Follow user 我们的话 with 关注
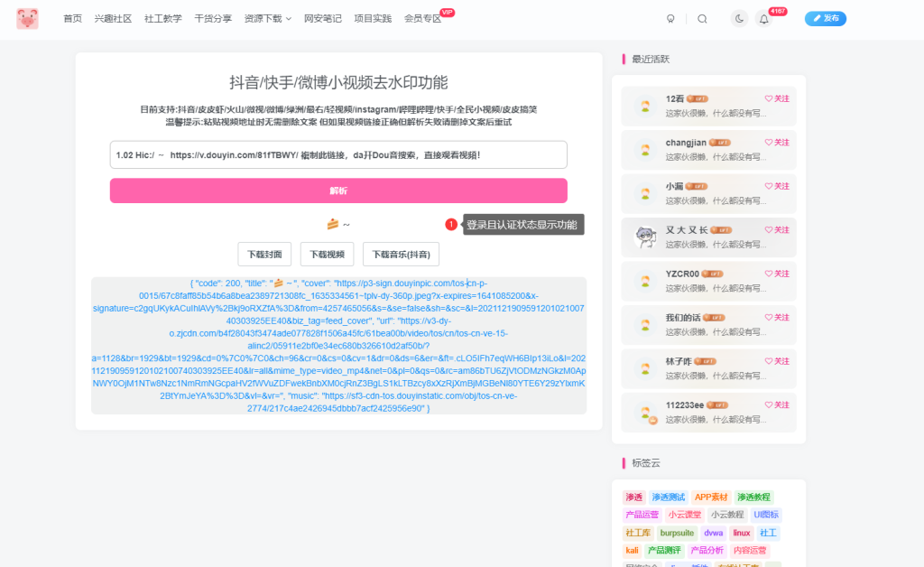Viewport: 924px width, 567px height. point(777,317)
